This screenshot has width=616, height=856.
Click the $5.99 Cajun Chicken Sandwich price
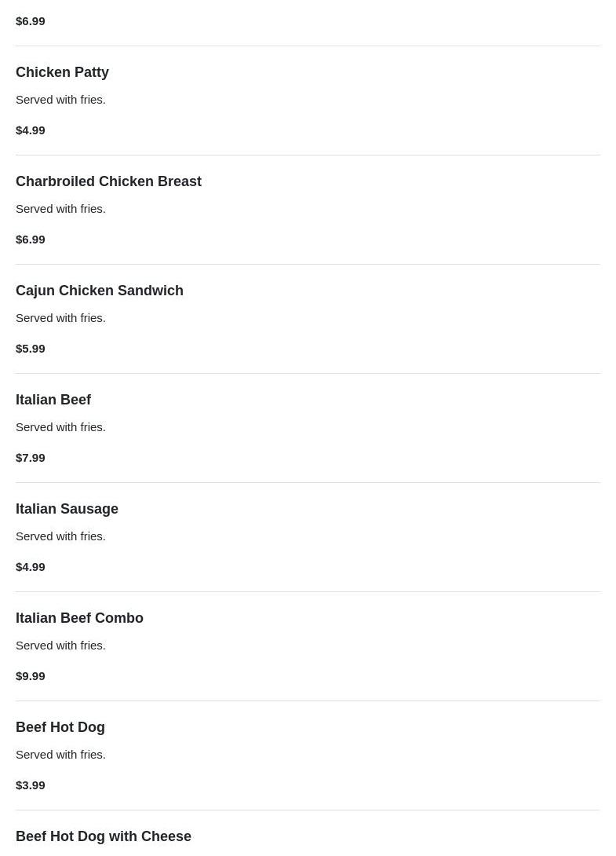(31, 349)
